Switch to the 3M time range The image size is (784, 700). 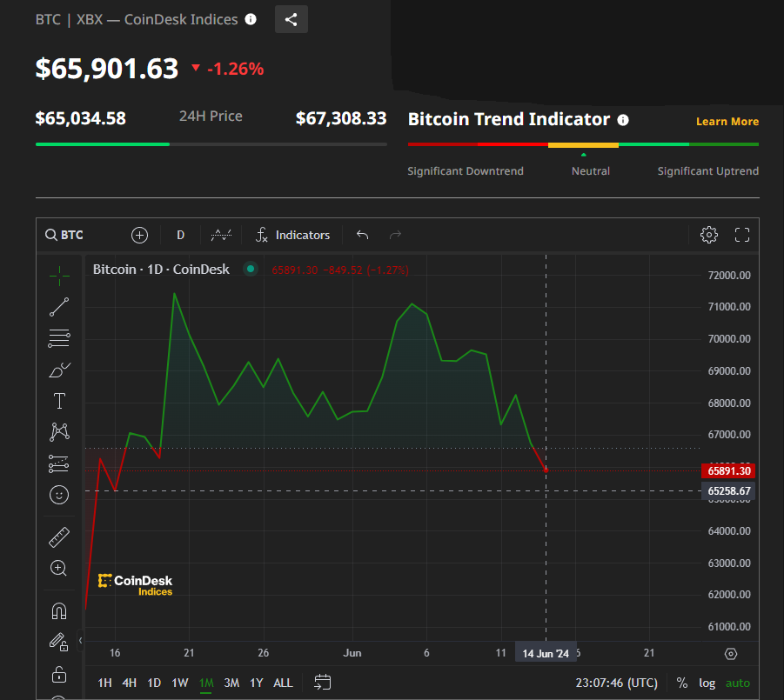(x=231, y=683)
